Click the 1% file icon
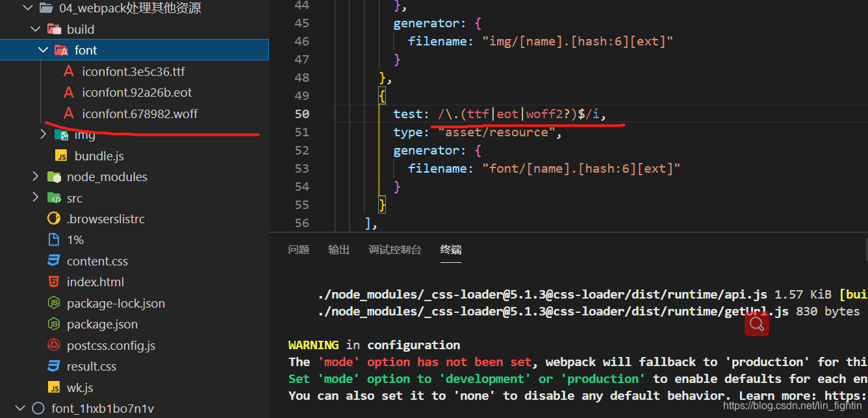The width and height of the screenshot is (868, 418). [x=54, y=240]
